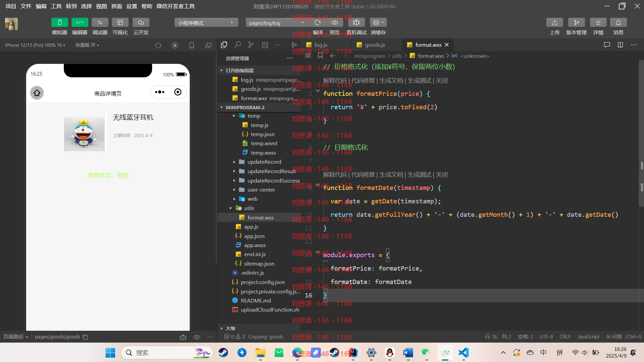Click the simulator stop record icon
Screen dimensions: 644x362
pos(175,45)
